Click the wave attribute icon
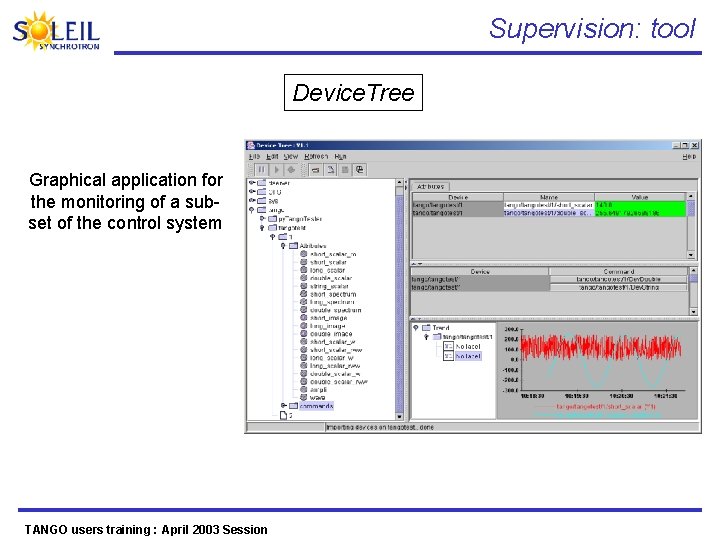Image resolution: width=720 pixels, height=540 pixels. point(304,397)
